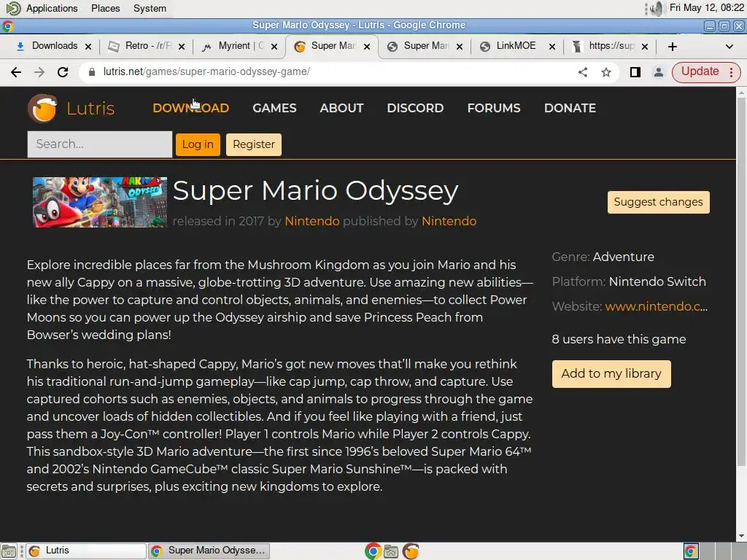Image resolution: width=747 pixels, height=560 pixels.
Task: Click Super Mario Odyssey page heading
Action: coord(315,190)
